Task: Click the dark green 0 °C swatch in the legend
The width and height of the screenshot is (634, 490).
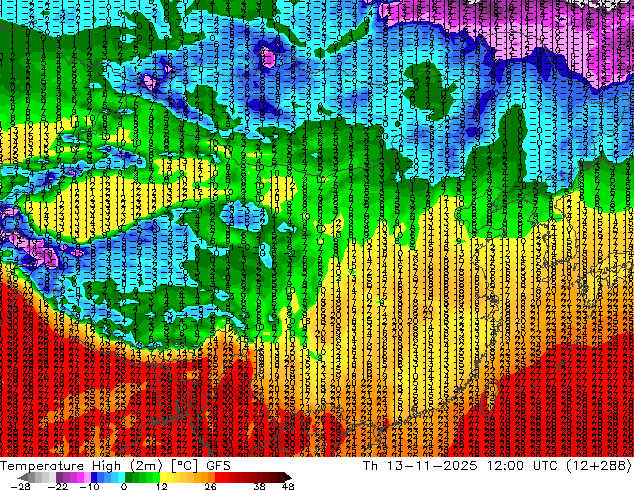Action: click(x=129, y=477)
